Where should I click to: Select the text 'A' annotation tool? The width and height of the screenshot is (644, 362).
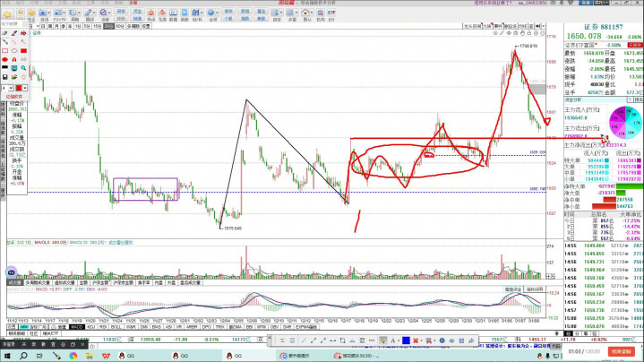coord(14,59)
